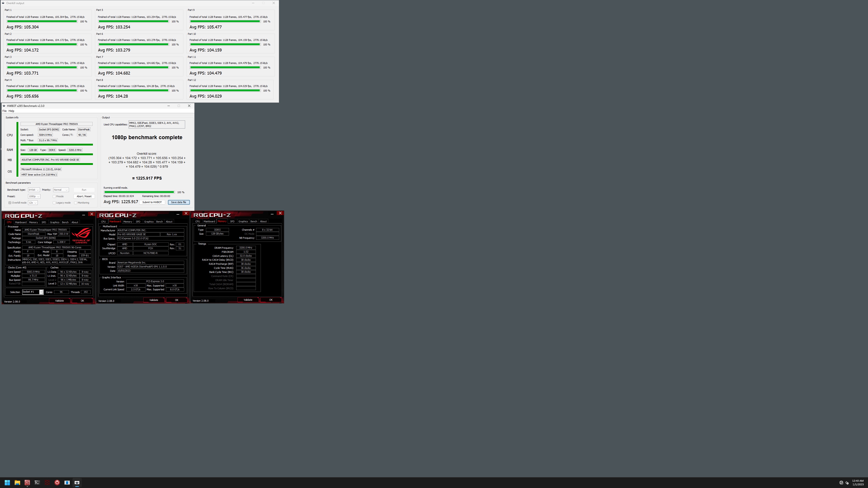Click the BIOS Version value in CPU-Z Mainboard

tap(151, 267)
